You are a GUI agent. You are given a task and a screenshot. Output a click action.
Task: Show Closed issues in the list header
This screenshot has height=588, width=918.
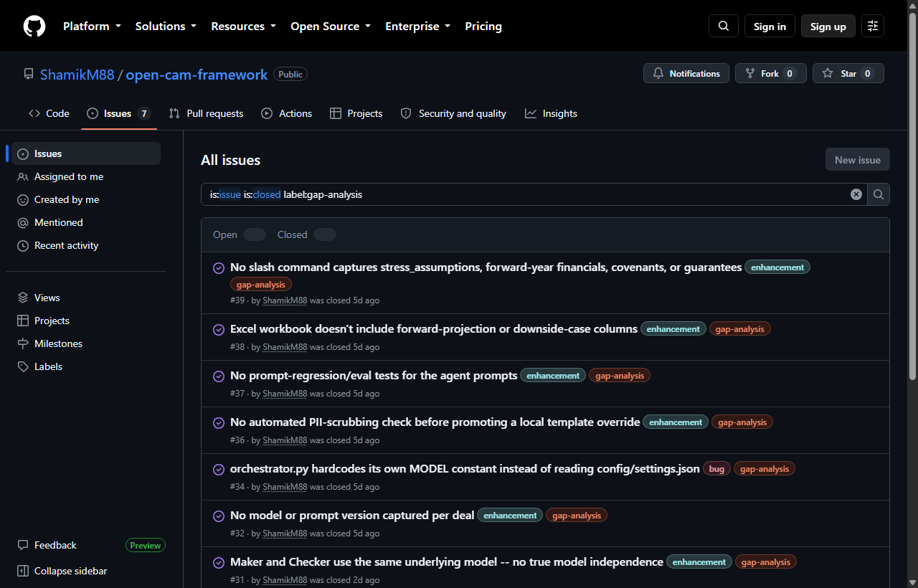[x=306, y=234]
